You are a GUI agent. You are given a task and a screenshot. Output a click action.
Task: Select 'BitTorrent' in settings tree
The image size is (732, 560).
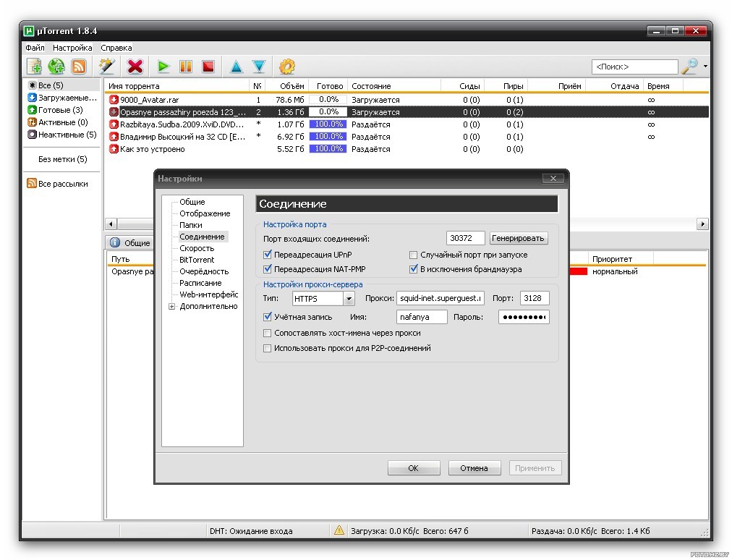coord(197,260)
